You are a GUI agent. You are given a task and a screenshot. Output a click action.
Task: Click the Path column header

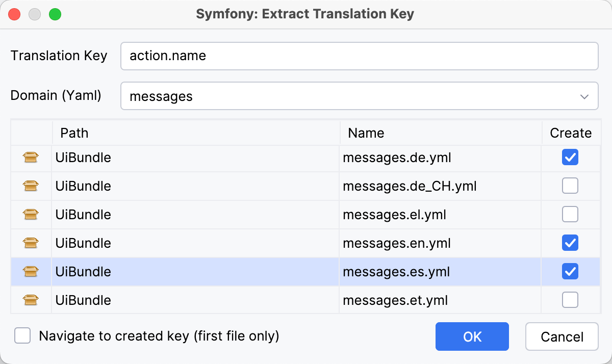(x=74, y=133)
